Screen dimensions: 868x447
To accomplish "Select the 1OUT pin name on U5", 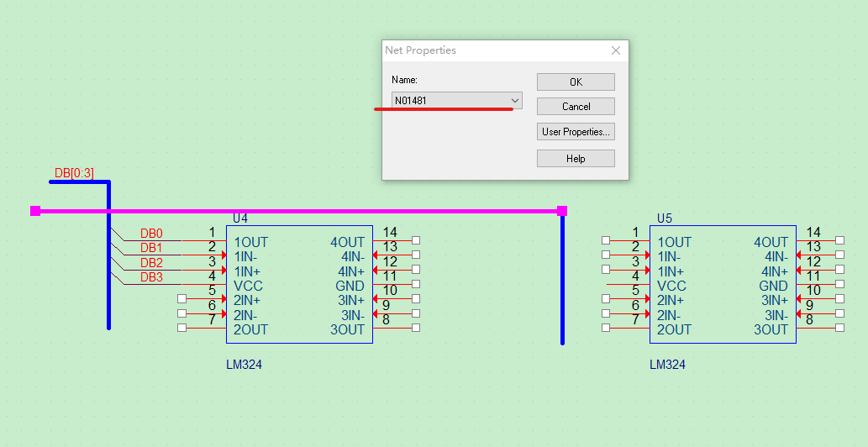I will point(674,242).
